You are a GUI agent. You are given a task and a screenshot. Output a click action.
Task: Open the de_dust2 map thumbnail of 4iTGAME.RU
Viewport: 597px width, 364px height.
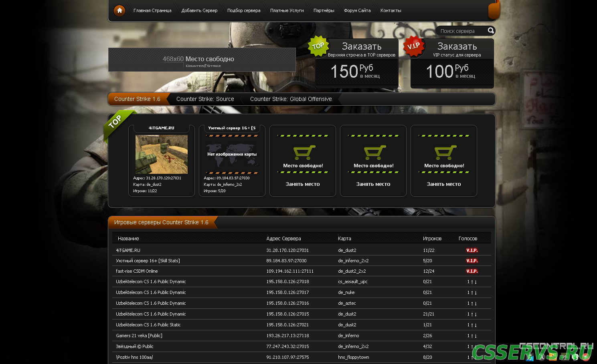point(162,154)
